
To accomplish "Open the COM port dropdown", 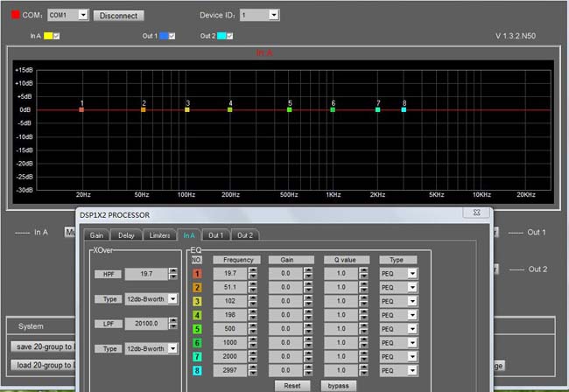I will click(x=82, y=15).
